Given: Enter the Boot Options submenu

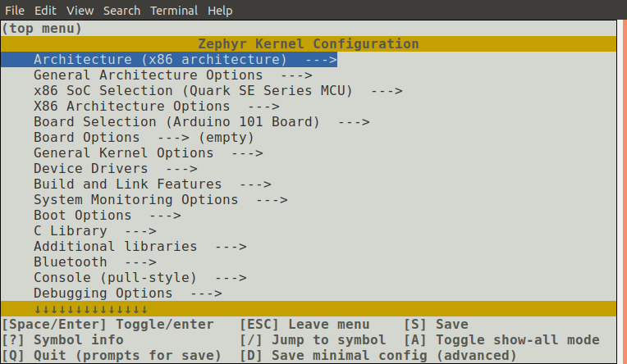Looking at the screenshot, I should coord(108,216).
